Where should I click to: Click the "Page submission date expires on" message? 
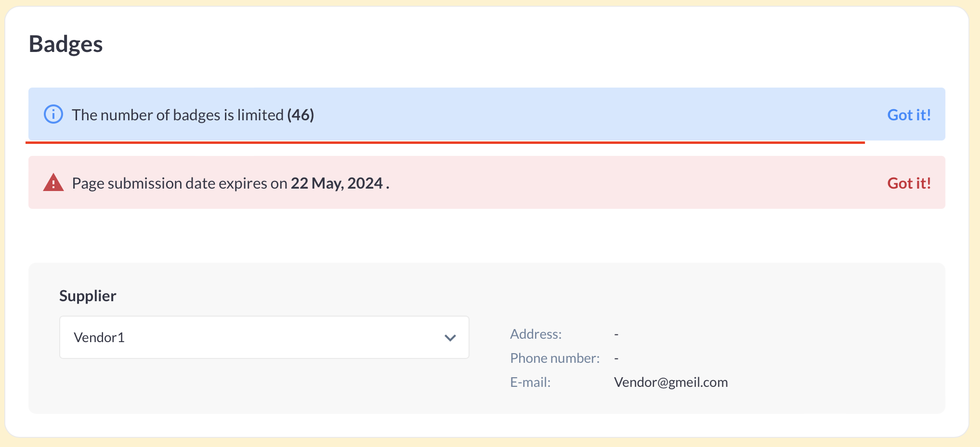[180, 183]
